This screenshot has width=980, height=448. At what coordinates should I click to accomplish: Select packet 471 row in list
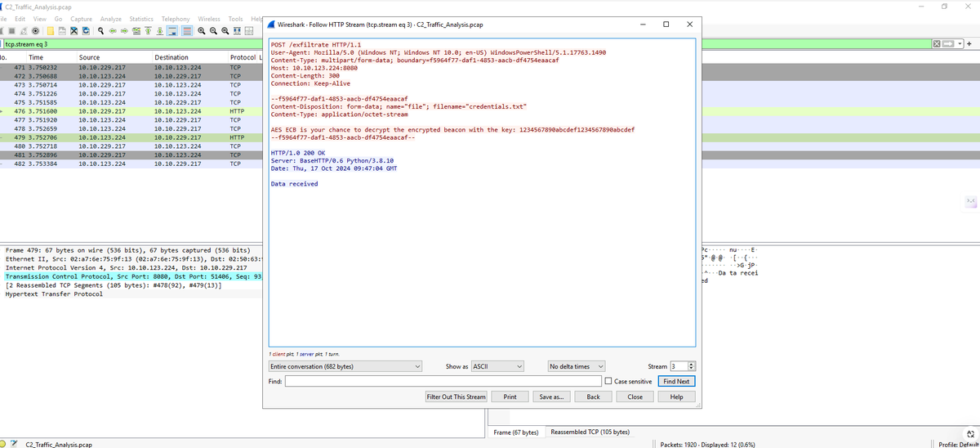click(131, 66)
